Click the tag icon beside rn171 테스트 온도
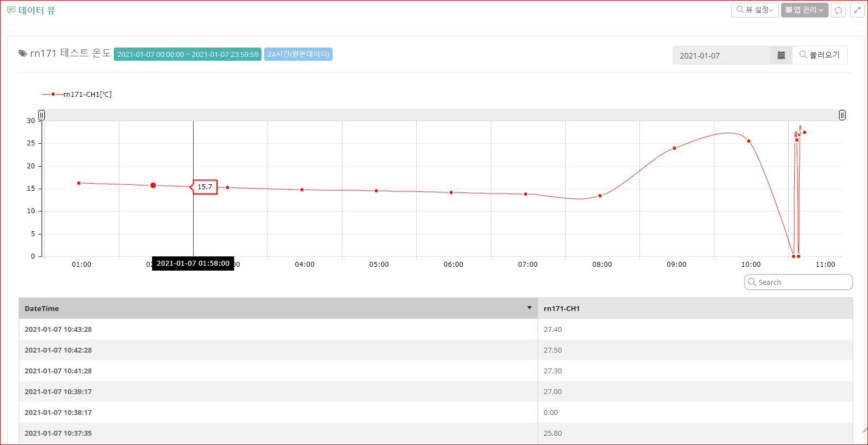The width and height of the screenshot is (868, 445). click(x=22, y=54)
